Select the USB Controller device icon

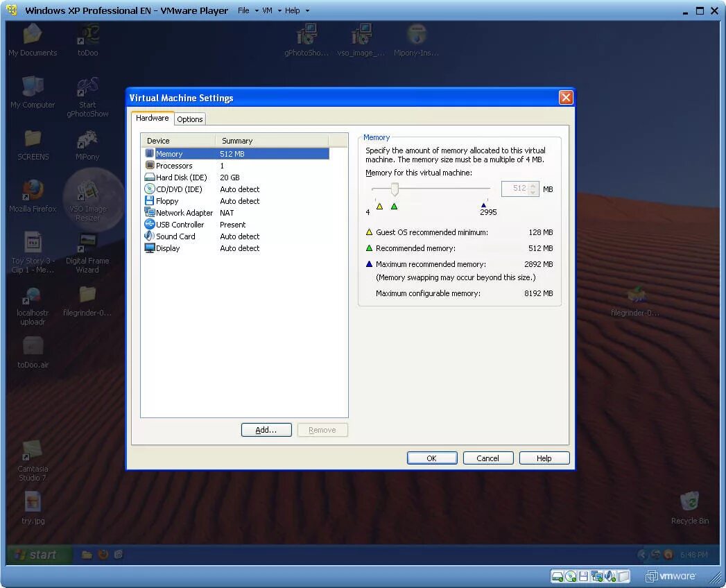pos(149,225)
